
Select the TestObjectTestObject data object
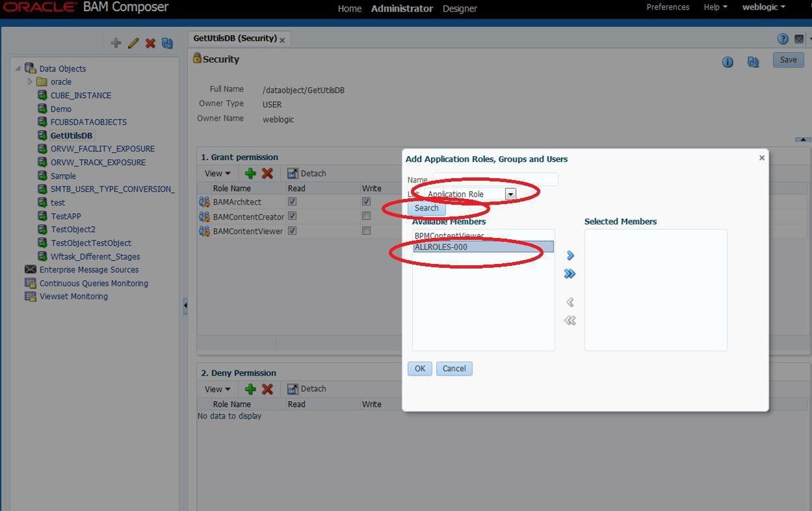91,242
